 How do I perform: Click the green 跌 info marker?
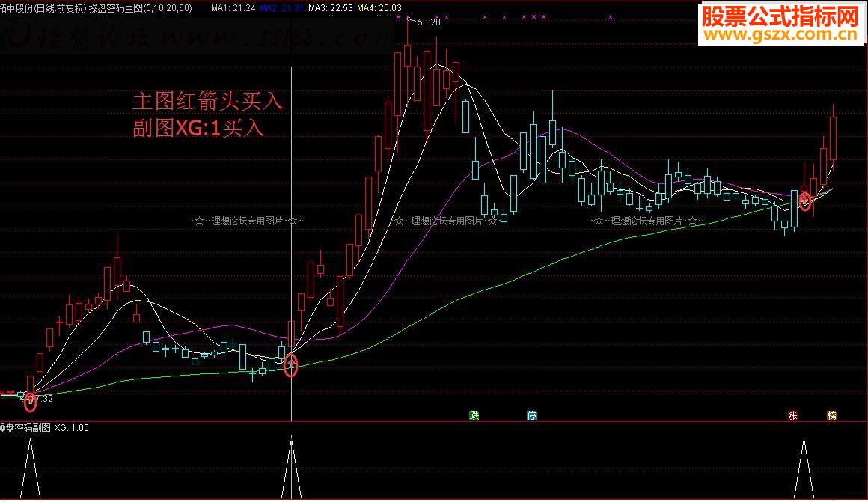point(474,415)
